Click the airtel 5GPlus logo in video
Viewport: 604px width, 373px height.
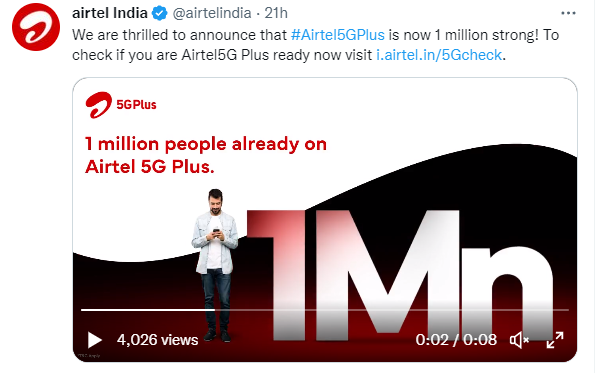(121, 105)
